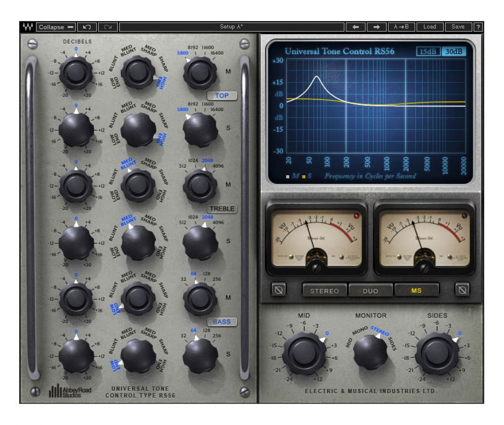
Task: Click the 'Frequency in Cycles per Second' label
Action: [370, 176]
